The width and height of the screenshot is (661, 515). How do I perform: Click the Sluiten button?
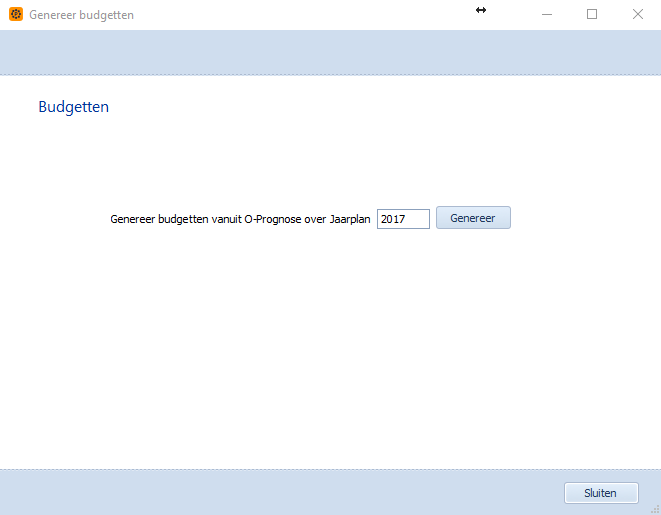coord(601,493)
